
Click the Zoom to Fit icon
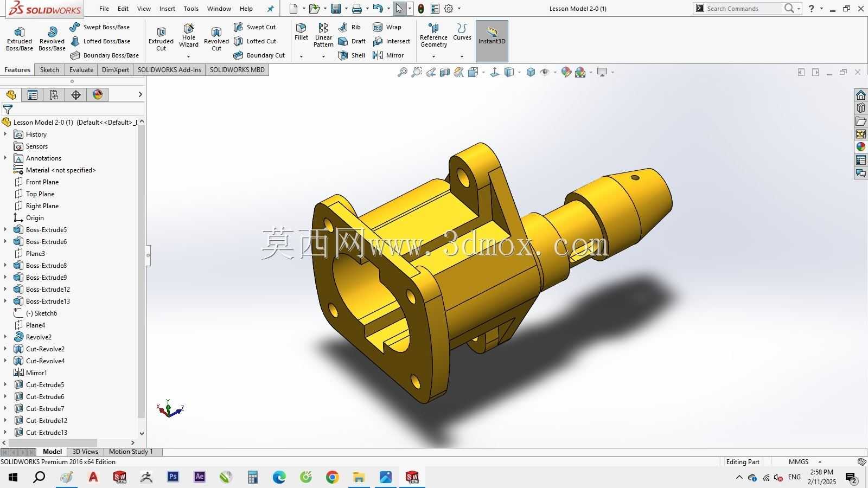pyautogui.click(x=402, y=72)
